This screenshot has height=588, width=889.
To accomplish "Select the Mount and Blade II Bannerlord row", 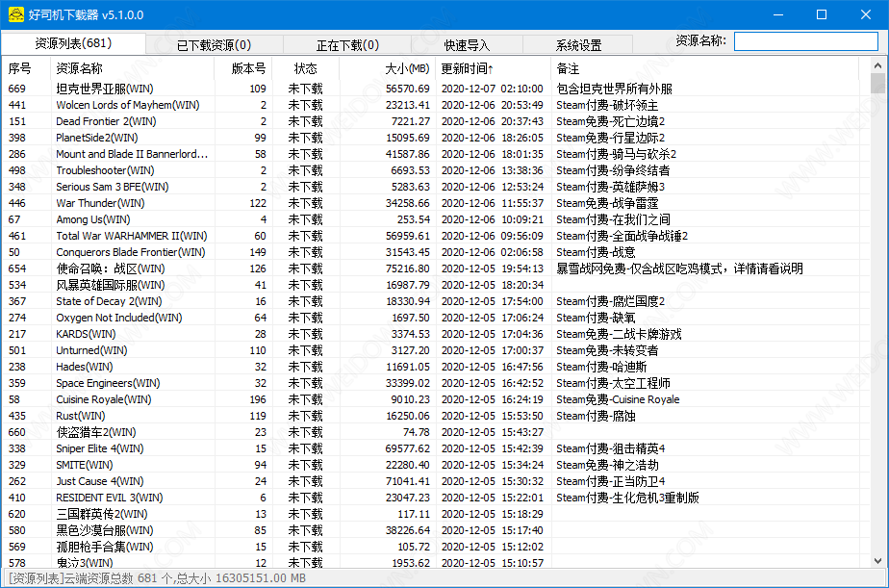I will pos(436,154).
